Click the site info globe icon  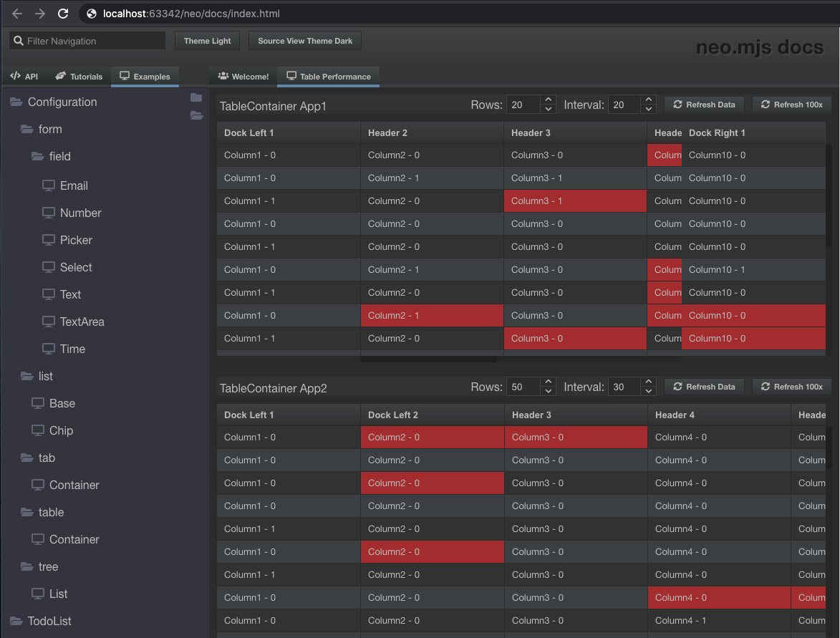tap(92, 14)
